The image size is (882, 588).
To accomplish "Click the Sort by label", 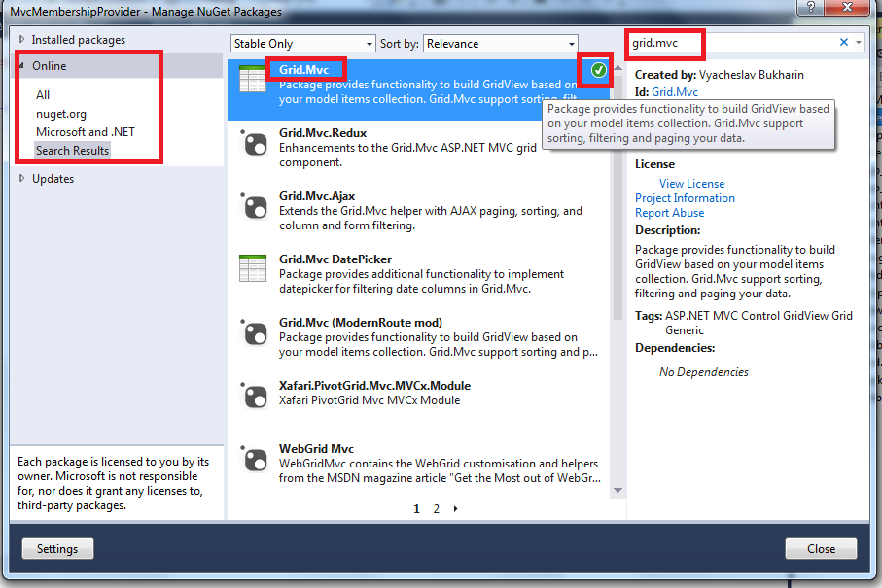I will tap(399, 44).
